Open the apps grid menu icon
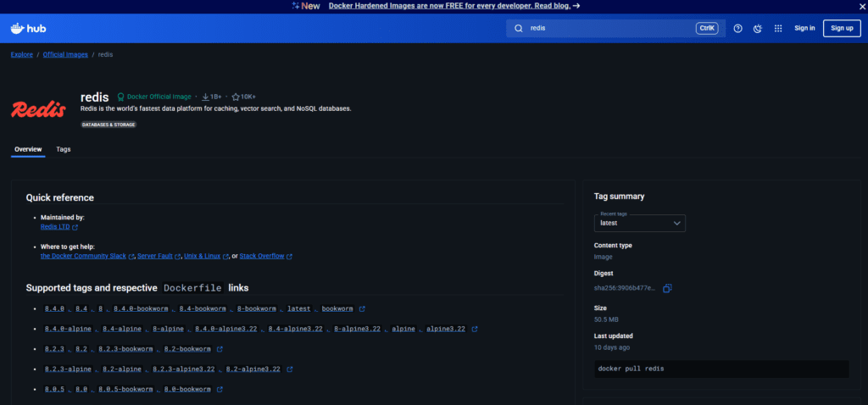 778,28
